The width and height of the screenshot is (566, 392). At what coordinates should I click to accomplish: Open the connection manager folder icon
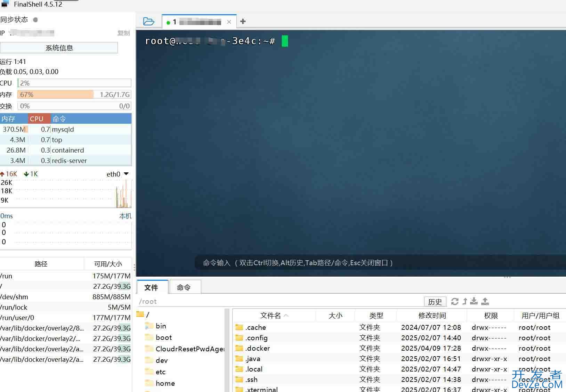(148, 22)
